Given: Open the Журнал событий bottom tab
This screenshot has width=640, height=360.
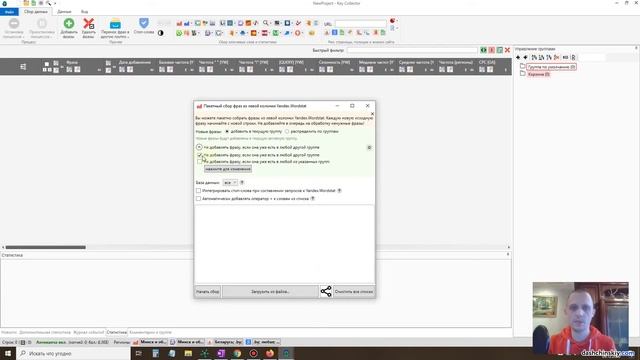Looking at the screenshot, I should pyautogui.click(x=89, y=333).
